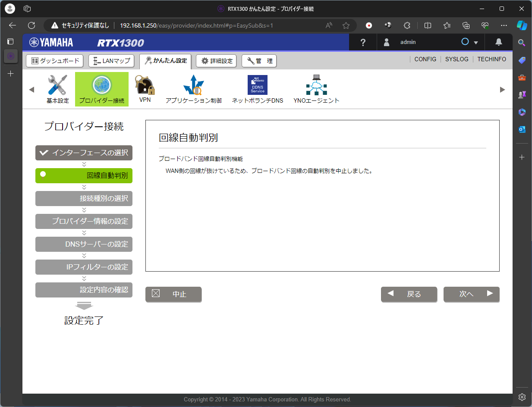Open the CONFIG link
The image size is (532, 407).
[425, 59]
